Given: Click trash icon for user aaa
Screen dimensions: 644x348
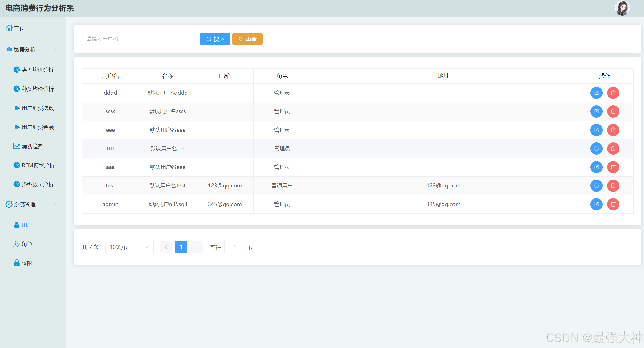Looking at the screenshot, I should pyautogui.click(x=613, y=167).
